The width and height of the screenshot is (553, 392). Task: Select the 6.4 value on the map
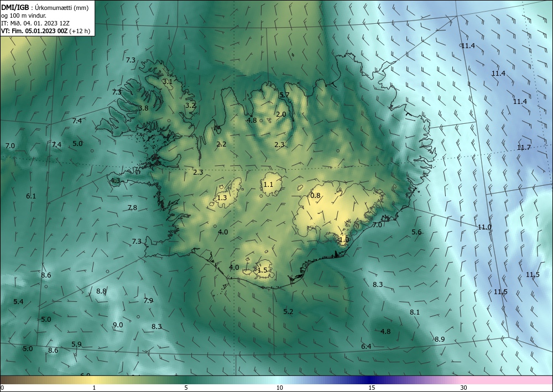pos(366,347)
